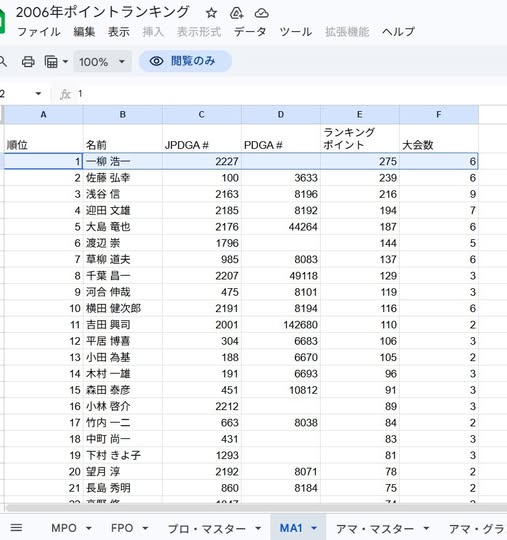
Task: Open the greyed 表示形式 menu
Action: pyautogui.click(x=199, y=32)
